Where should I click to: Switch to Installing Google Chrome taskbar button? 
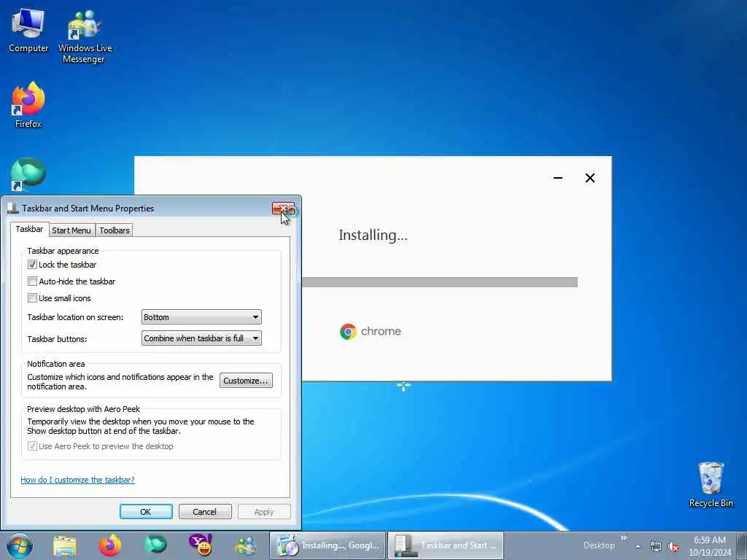pyautogui.click(x=328, y=545)
